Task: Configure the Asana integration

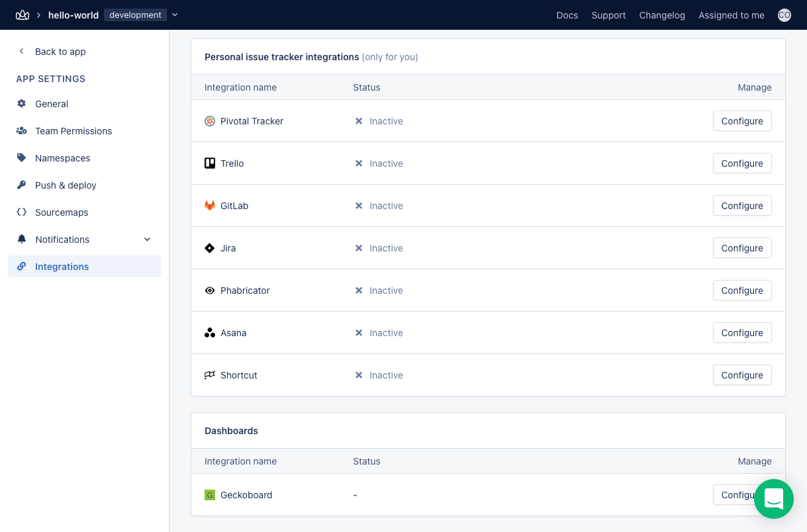Action: click(742, 333)
